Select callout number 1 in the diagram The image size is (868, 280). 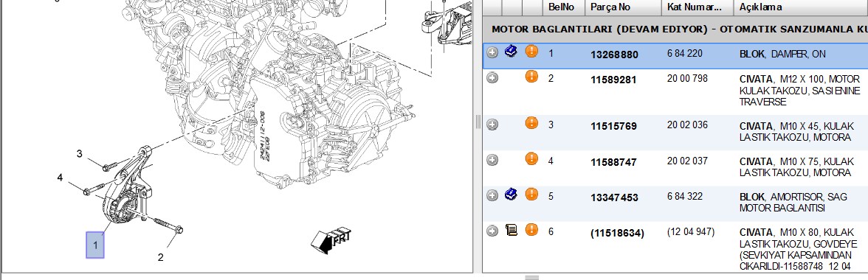coord(94,245)
